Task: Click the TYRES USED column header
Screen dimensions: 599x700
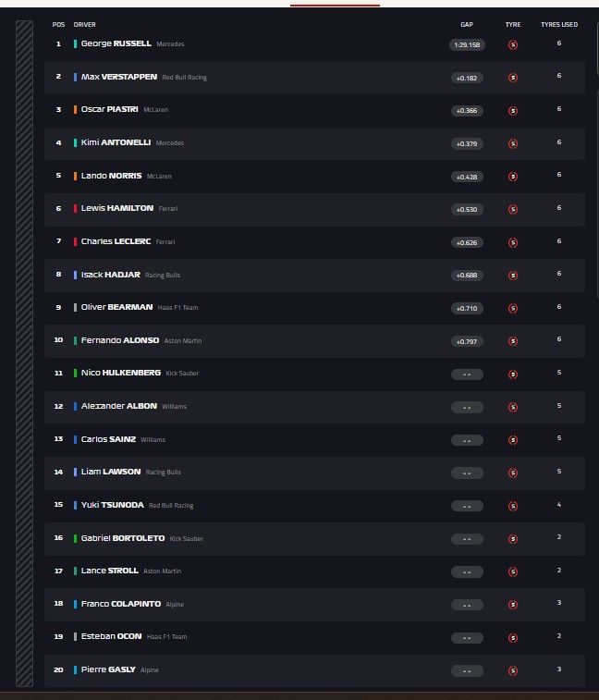Action: pos(559,25)
